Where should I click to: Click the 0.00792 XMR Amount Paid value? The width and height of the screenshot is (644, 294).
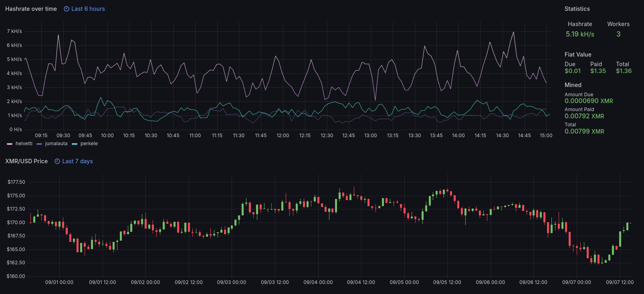point(584,116)
